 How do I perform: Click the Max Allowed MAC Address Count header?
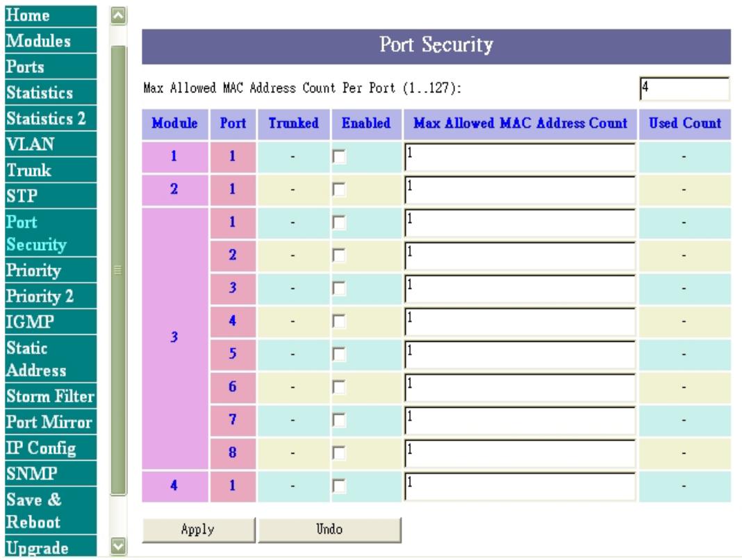(x=520, y=124)
